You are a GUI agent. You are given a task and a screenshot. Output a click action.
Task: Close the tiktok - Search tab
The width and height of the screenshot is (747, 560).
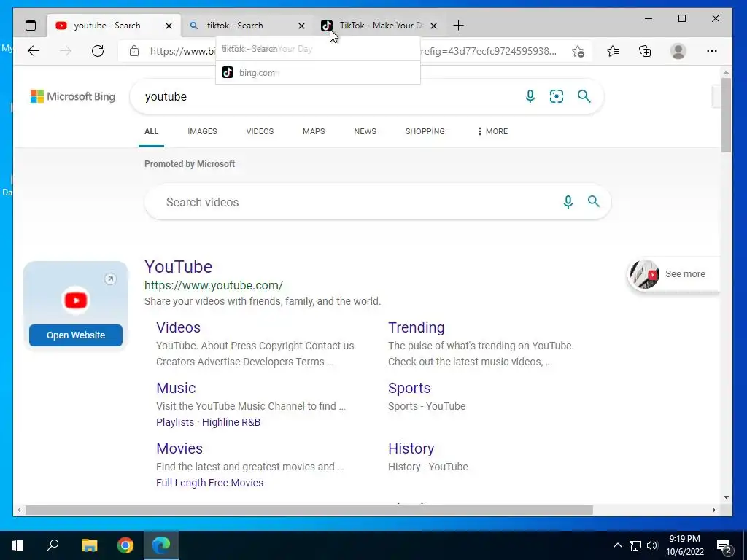301,26
